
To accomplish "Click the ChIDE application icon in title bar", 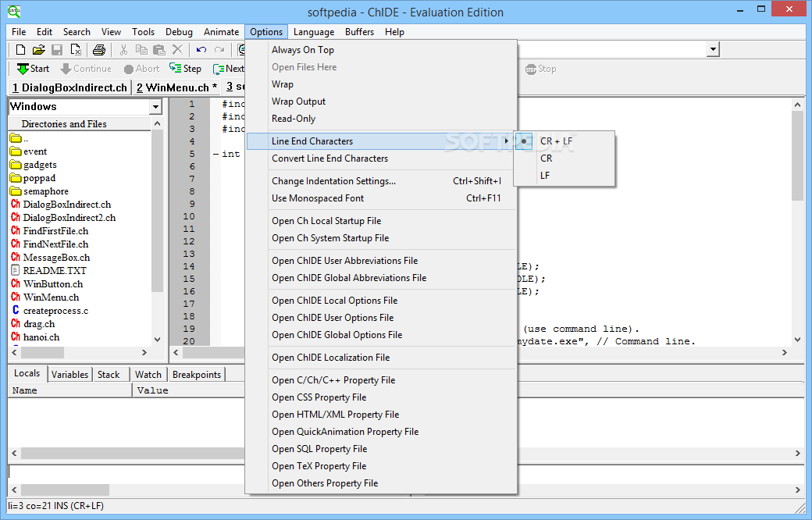I will click(x=14, y=12).
